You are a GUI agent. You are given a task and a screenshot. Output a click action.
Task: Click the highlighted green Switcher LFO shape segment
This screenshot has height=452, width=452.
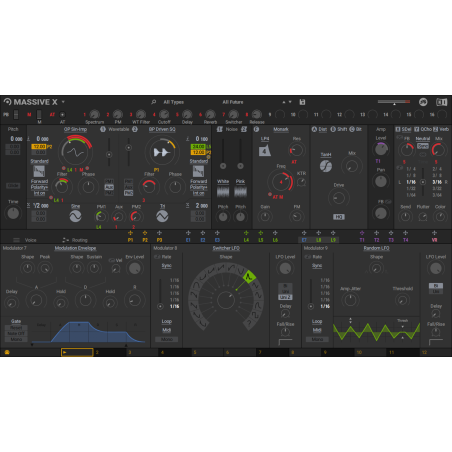click(x=249, y=276)
